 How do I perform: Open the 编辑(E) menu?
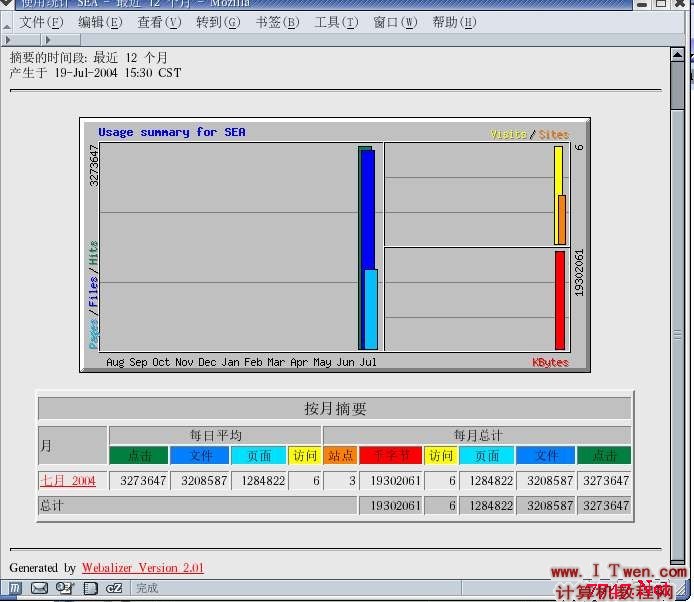pos(100,22)
